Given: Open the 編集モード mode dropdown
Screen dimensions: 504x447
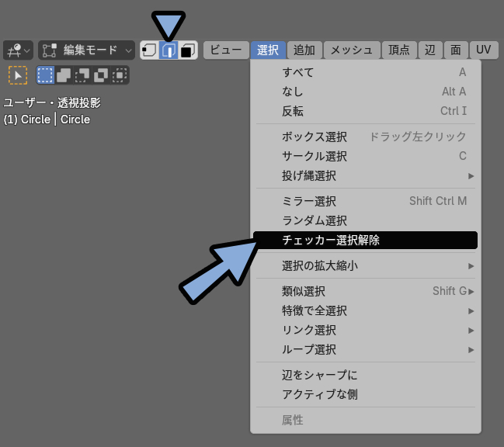Looking at the screenshot, I should [x=86, y=50].
